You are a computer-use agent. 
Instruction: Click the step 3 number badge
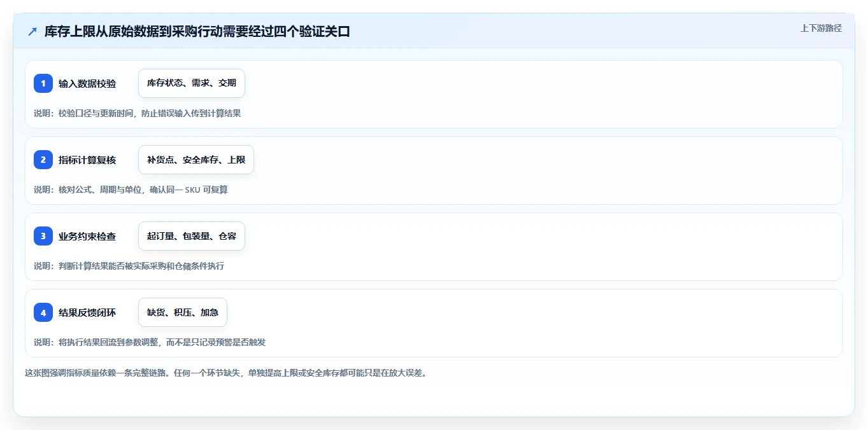click(x=43, y=236)
